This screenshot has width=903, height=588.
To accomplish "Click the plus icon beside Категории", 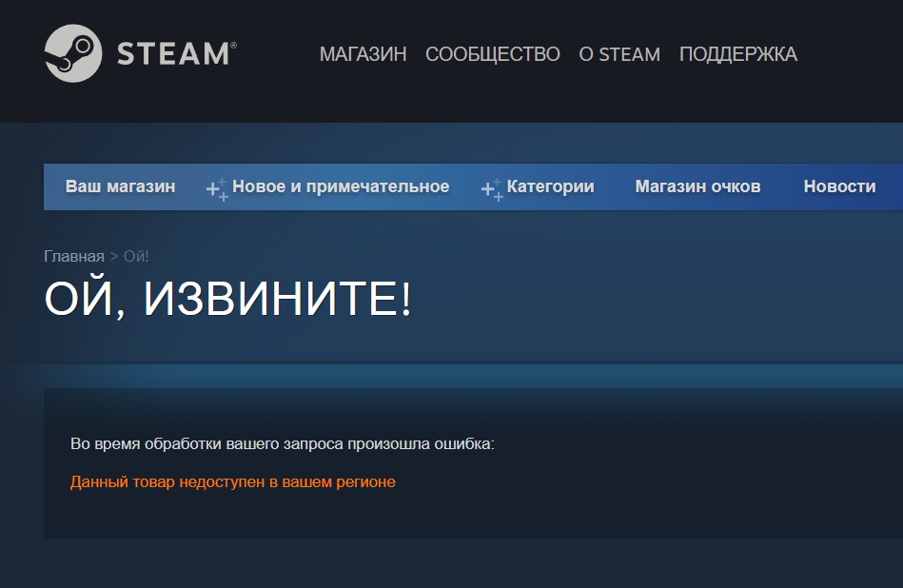I will tap(492, 189).
